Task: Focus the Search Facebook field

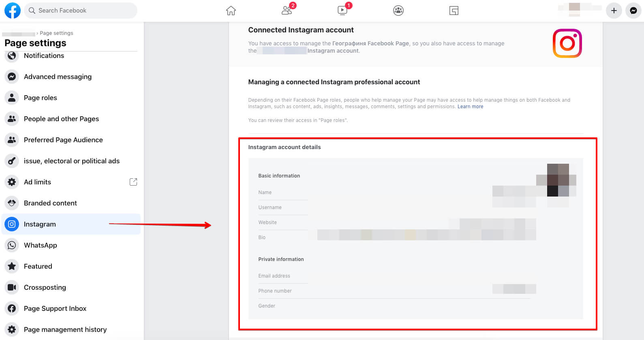Action: point(81,11)
